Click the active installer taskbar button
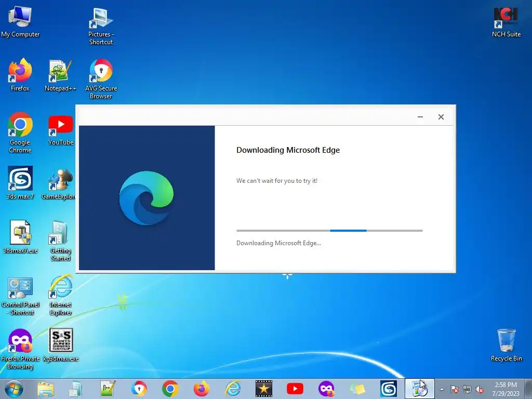The width and height of the screenshot is (532, 399). point(419,389)
